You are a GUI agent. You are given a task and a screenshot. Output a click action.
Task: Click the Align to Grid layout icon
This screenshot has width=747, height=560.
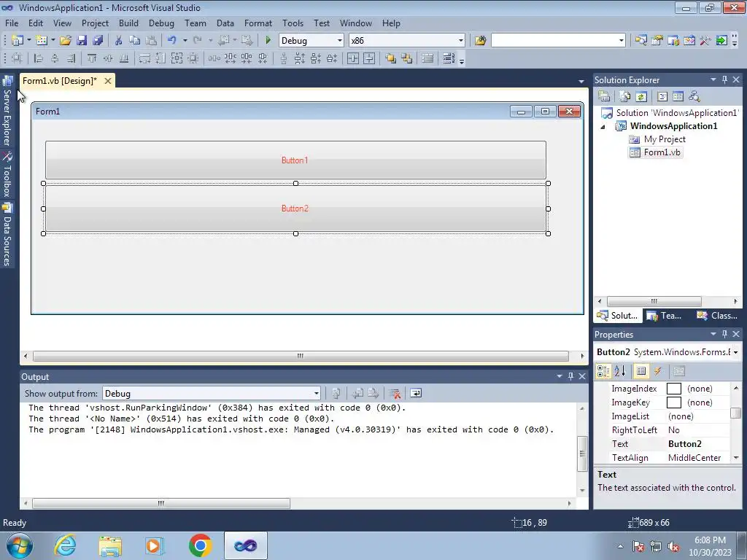17,58
